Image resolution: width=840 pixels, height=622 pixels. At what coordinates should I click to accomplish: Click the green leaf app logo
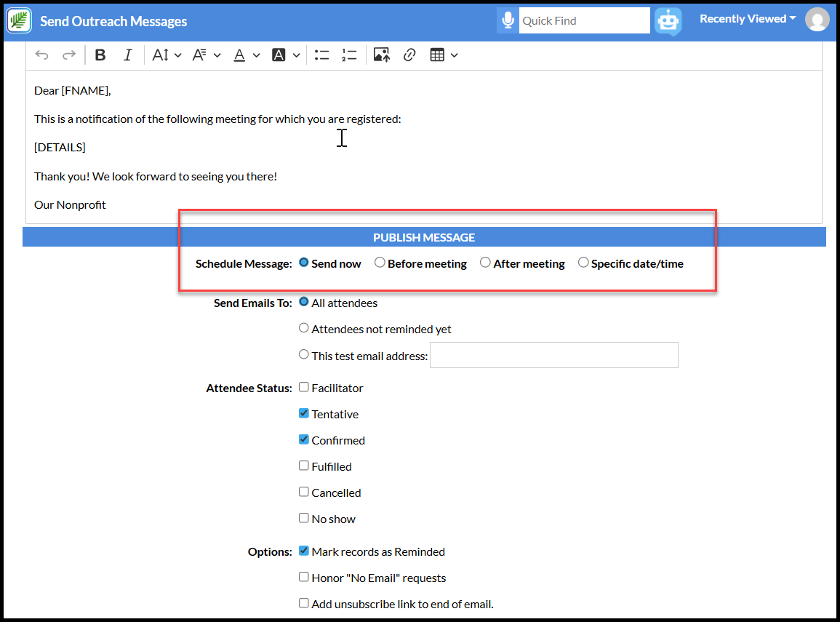[20, 20]
